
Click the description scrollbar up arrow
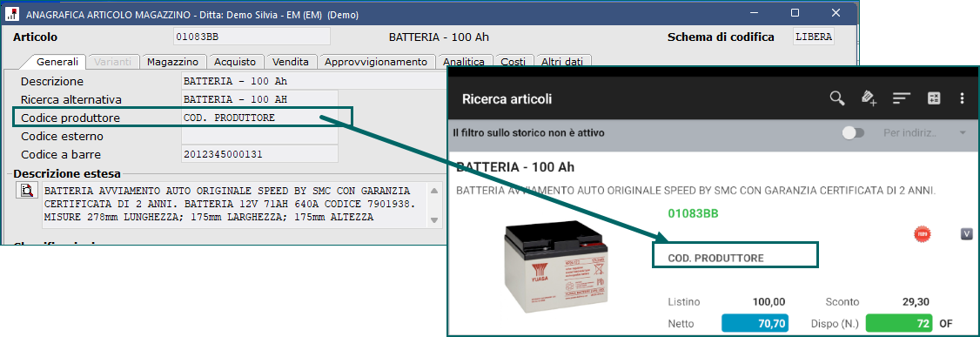point(434,190)
